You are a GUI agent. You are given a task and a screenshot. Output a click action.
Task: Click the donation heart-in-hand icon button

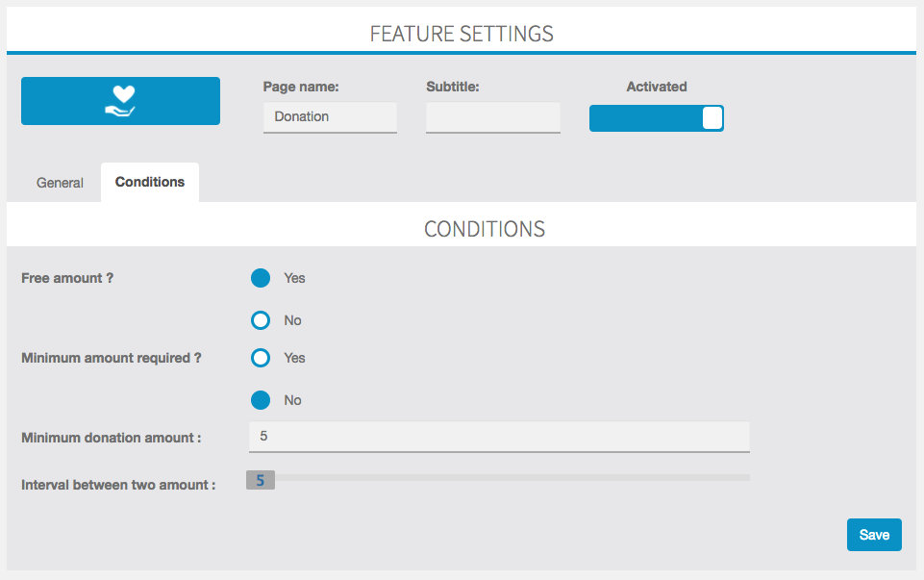121,101
